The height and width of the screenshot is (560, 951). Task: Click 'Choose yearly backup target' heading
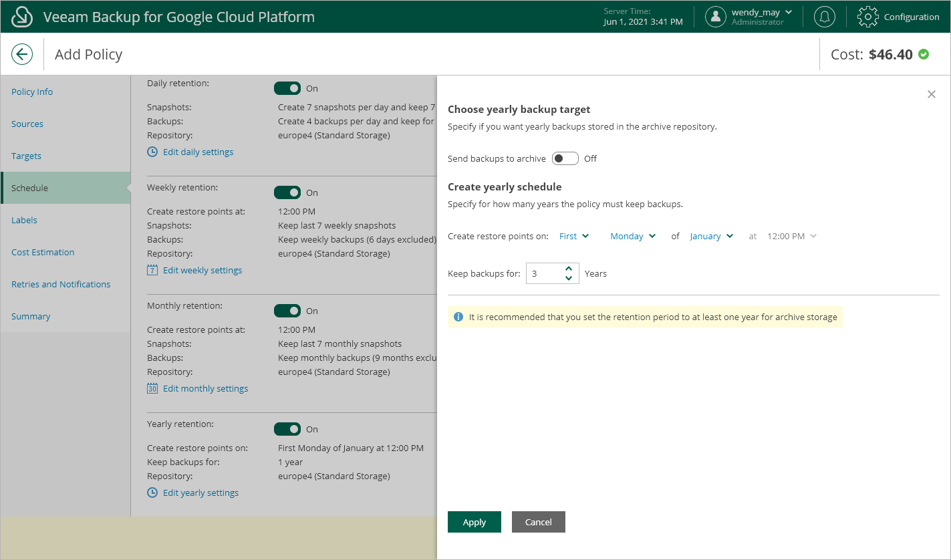(x=519, y=109)
